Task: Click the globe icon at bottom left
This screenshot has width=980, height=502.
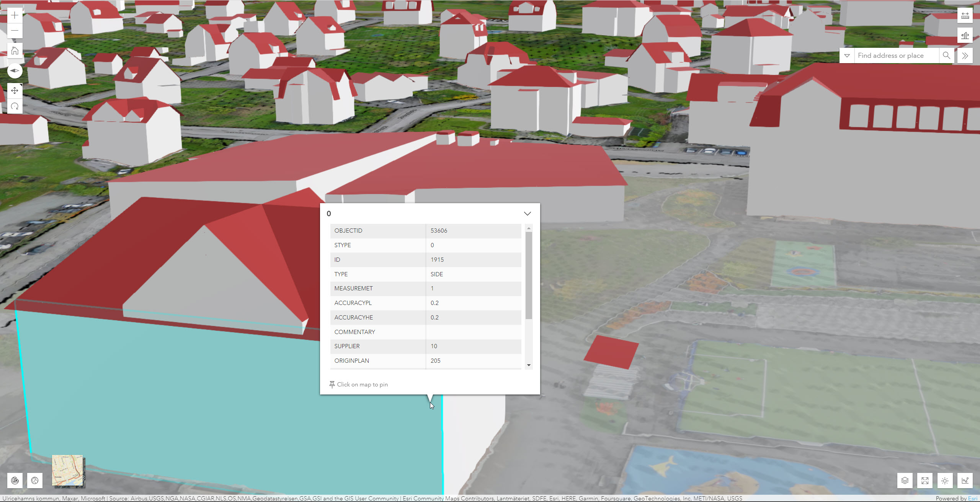Action: pos(35,481)
